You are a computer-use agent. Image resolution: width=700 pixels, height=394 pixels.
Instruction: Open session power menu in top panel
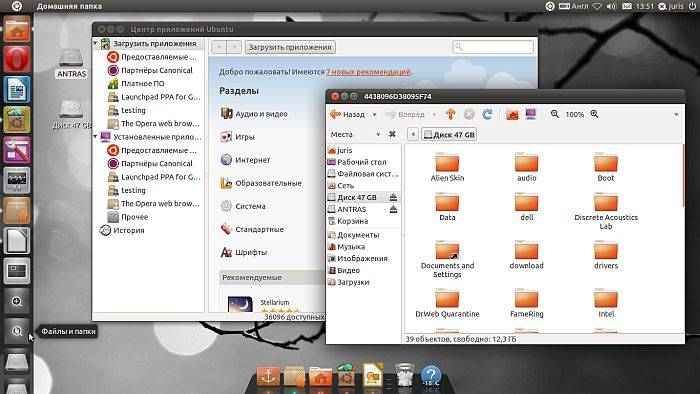click(x=692, y=6)
